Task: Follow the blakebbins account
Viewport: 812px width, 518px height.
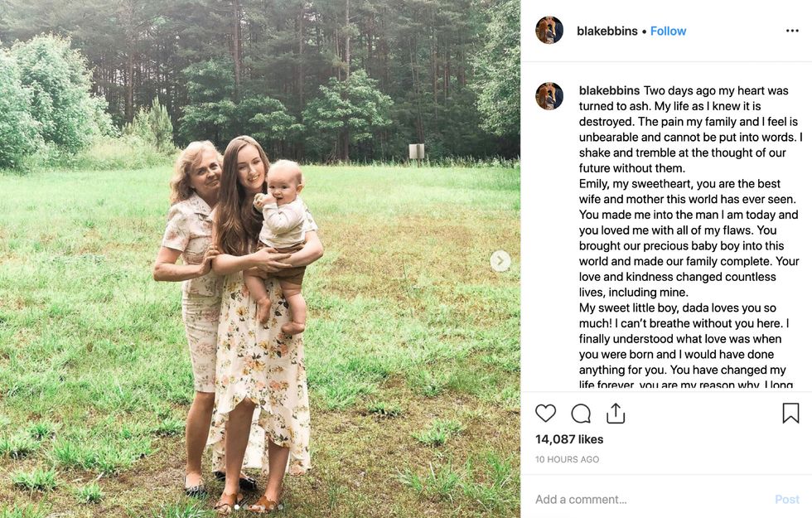Action: tap(668, 31)
